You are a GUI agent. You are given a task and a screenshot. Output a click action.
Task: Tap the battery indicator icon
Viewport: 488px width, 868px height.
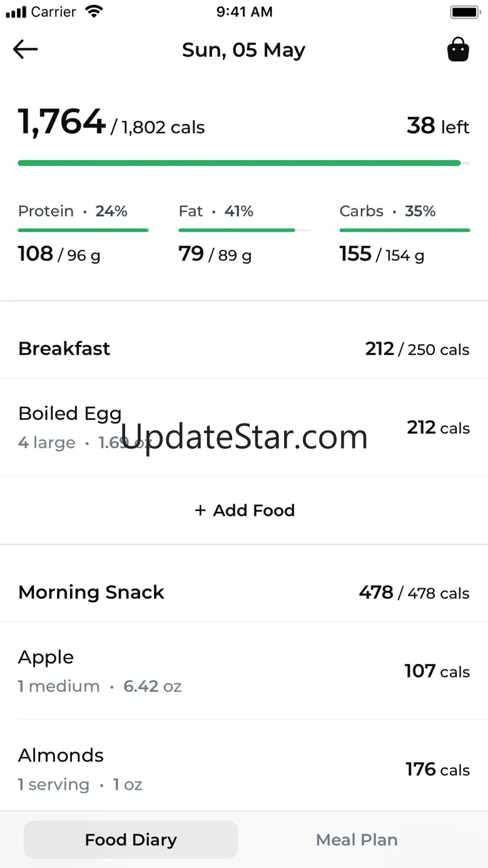pyautogui.click(x=464, y=12)
